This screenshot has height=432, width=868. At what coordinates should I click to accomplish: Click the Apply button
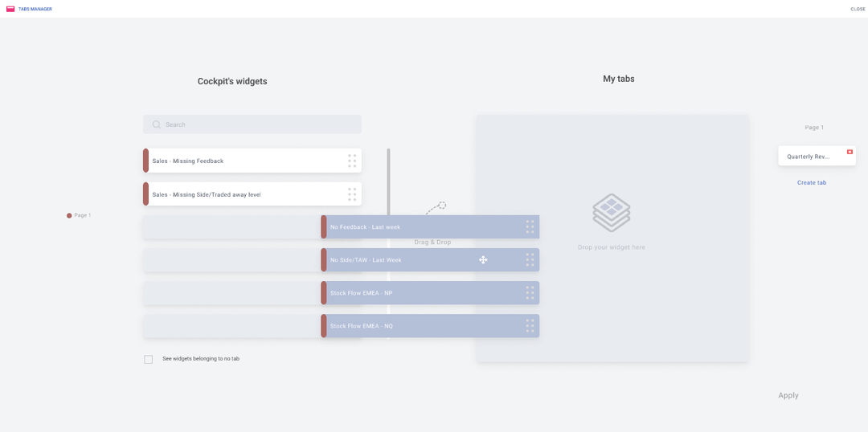point(788,396)
